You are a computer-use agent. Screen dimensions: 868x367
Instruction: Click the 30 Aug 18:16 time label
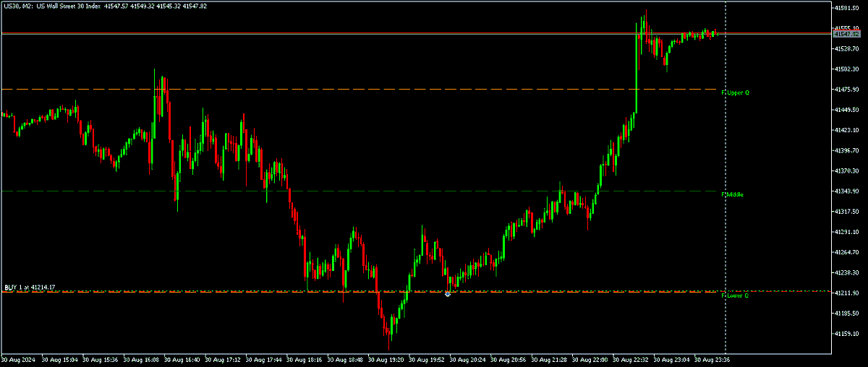click(x=304, y=358)
